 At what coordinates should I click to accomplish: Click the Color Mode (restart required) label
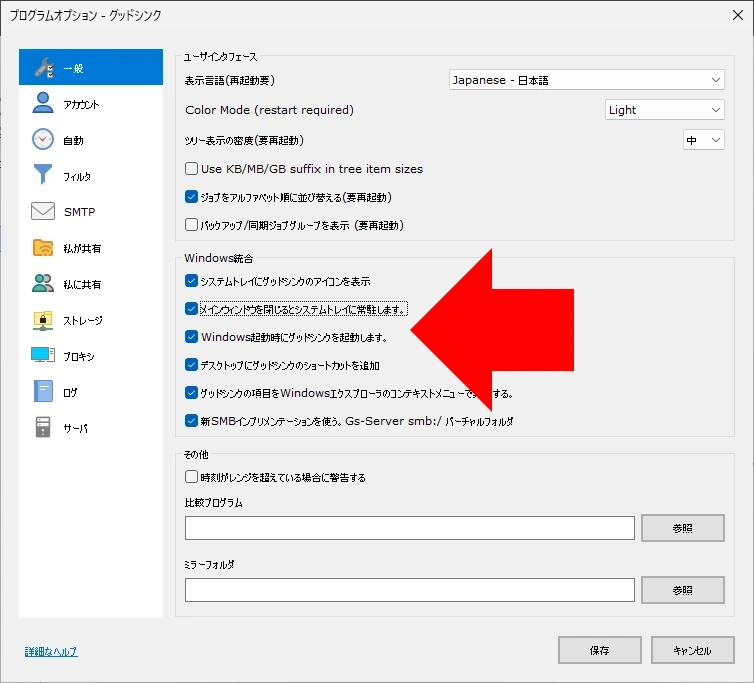point(269,110)
